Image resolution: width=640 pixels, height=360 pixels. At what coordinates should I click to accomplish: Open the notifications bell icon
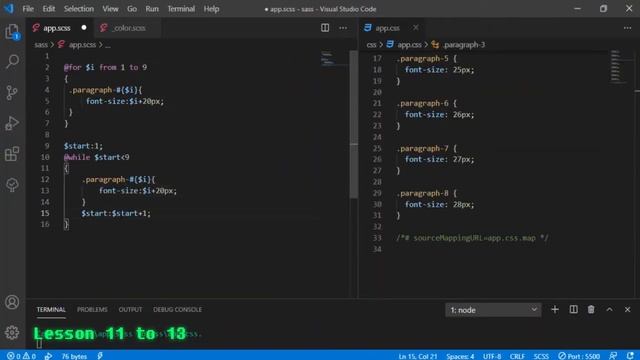(630, 356)
